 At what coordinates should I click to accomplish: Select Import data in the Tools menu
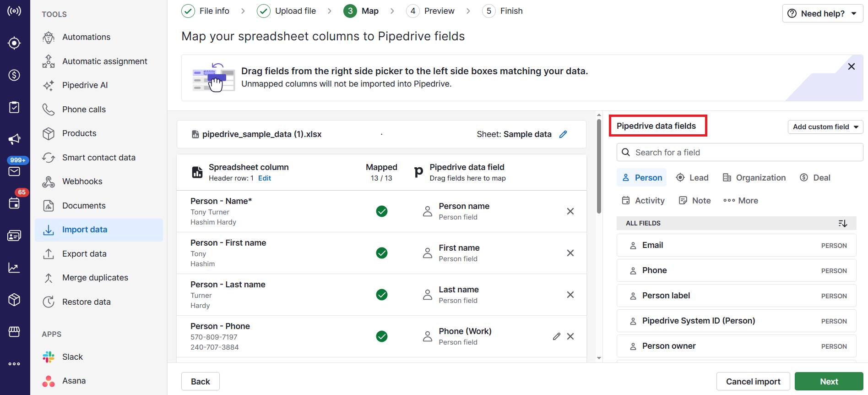pyautogui.click(x=99, y=230)
